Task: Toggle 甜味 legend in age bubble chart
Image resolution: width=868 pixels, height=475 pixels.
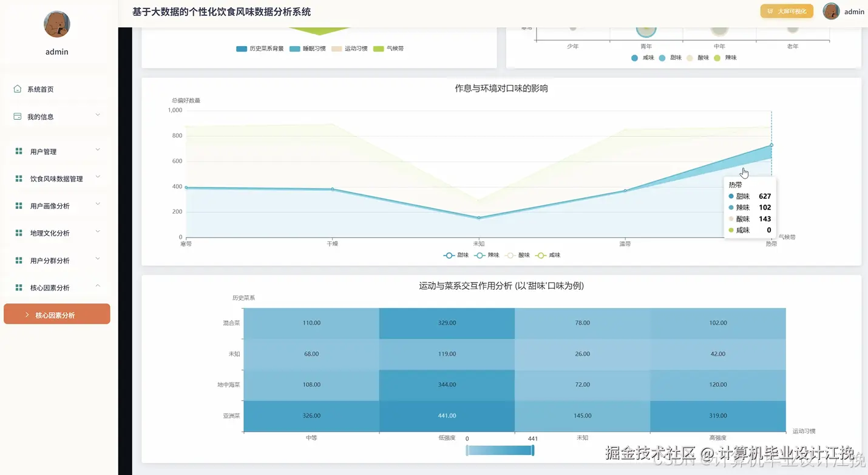Action: (670, 58)
